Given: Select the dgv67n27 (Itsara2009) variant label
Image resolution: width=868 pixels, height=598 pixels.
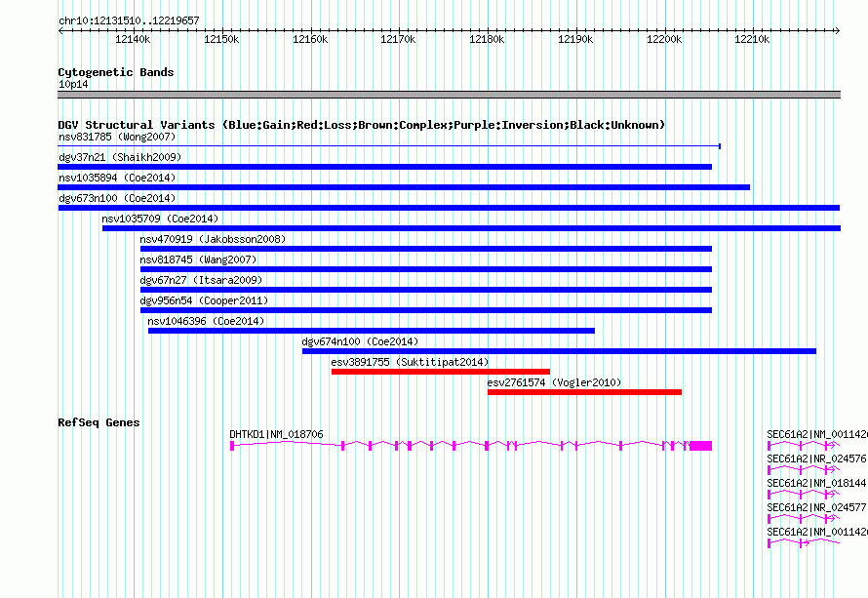Looking at the screenshot, I should coord(201,280).
